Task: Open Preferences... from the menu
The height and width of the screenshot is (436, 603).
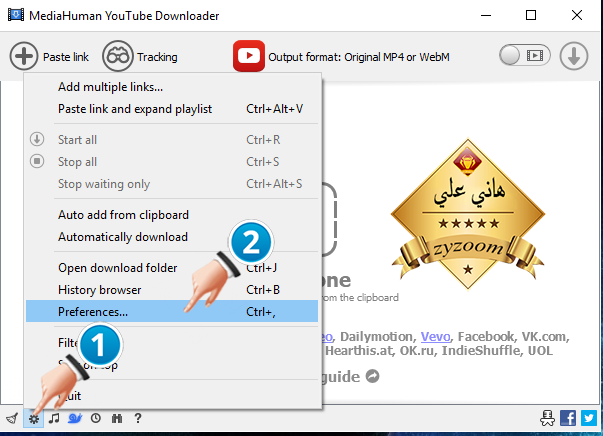Action: (x=172, y=311)
